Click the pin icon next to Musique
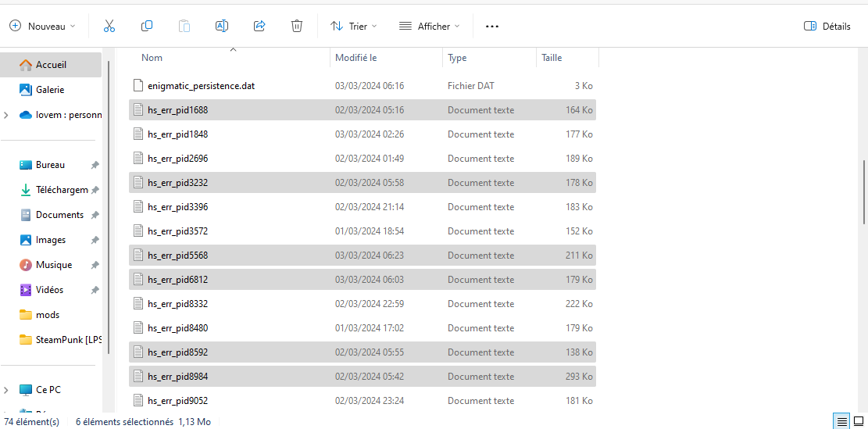This screenshot has height=429, width=868. tap(95, 265)
